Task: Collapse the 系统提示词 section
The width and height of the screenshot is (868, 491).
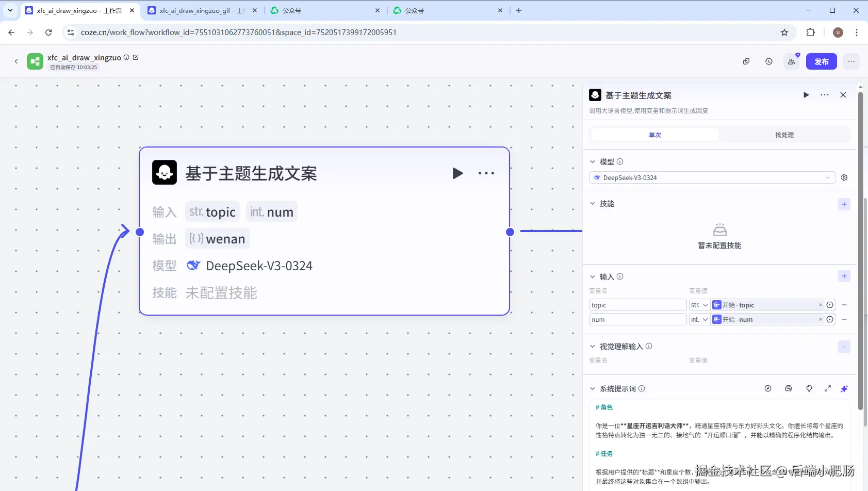Action: [593, 389]
